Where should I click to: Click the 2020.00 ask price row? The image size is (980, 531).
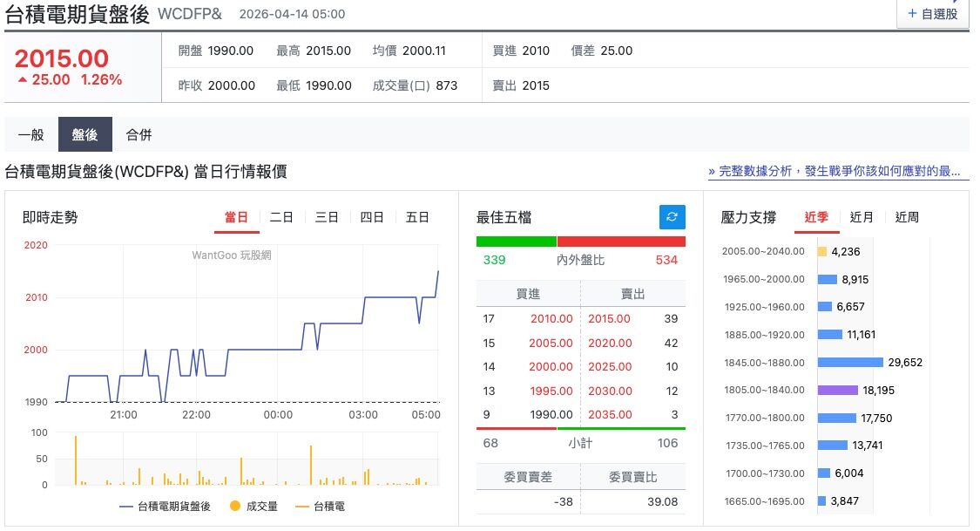(610, 344)
